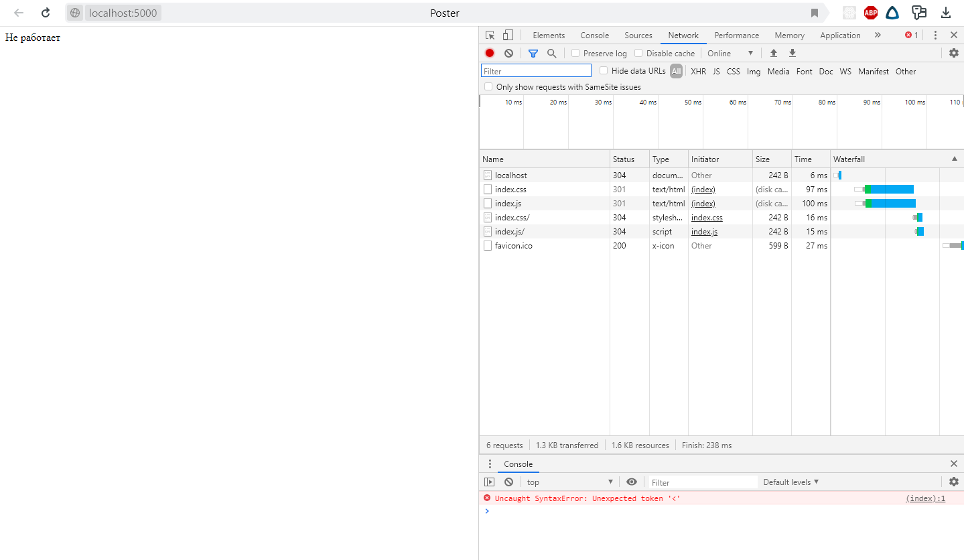Select the index.css/ request row
Image resolution: width=964 pixels, height=560 pixels.
(x=721, y=217)
